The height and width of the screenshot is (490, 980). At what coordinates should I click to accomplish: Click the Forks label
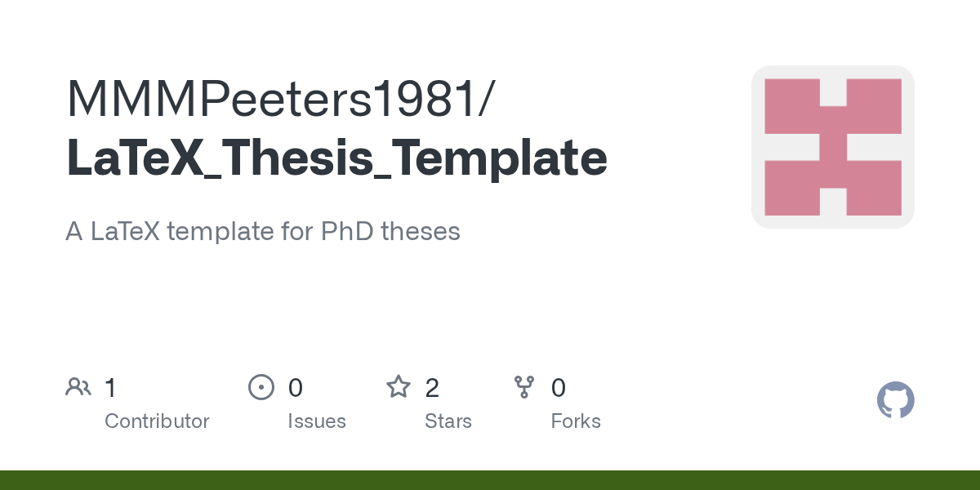(576, 421)
